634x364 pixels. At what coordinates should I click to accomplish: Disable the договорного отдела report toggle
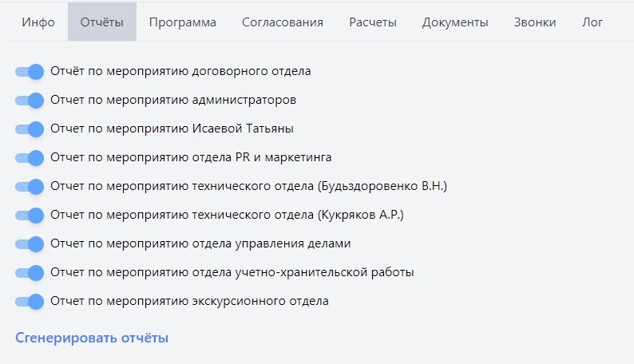point(30,72)
